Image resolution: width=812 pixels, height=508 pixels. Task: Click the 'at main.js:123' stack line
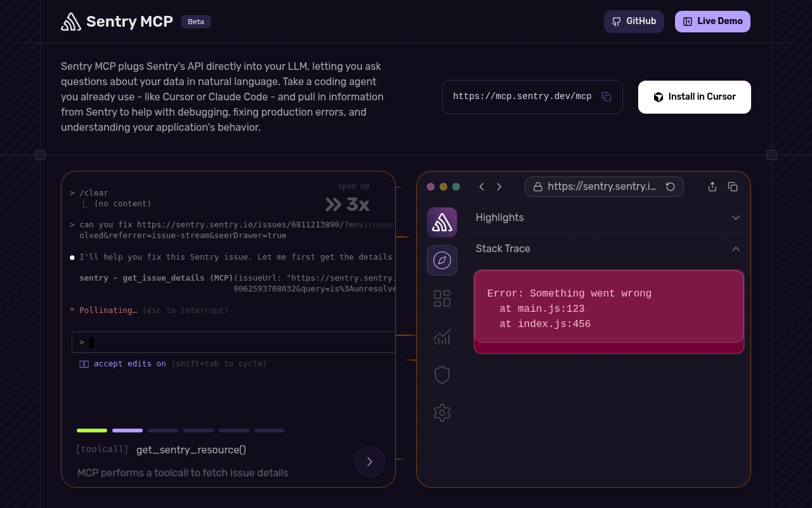[x=542, y=309]
